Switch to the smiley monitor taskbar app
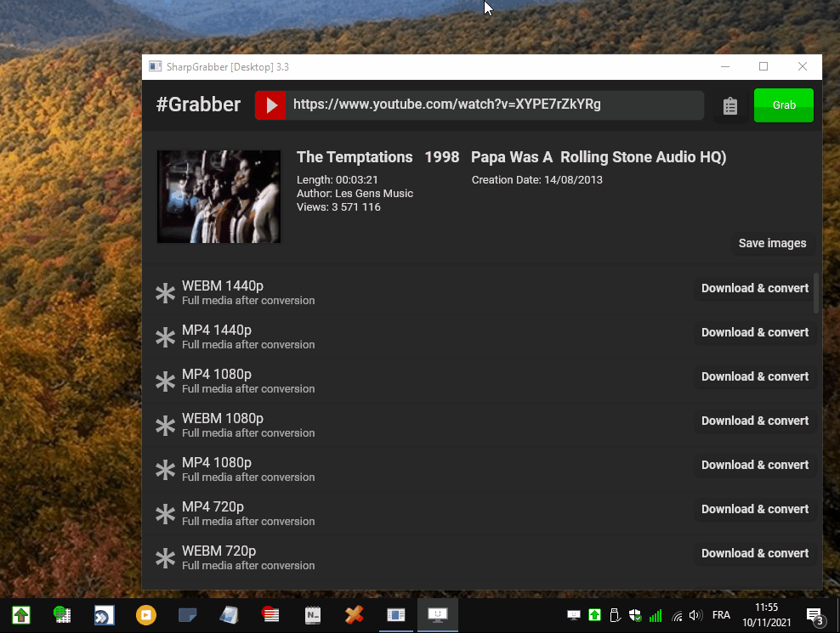The width and height of the screenshot is (840, 633). [438, 615]
